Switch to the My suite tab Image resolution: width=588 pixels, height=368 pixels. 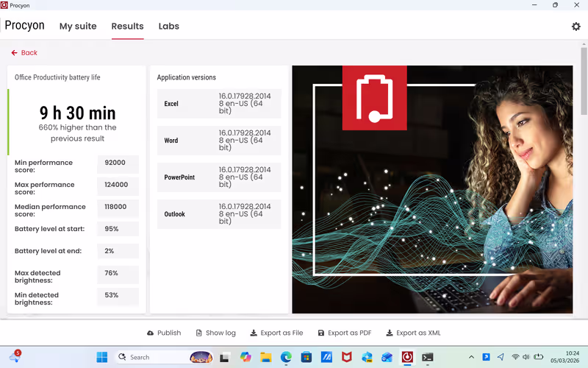pos(78,26)
